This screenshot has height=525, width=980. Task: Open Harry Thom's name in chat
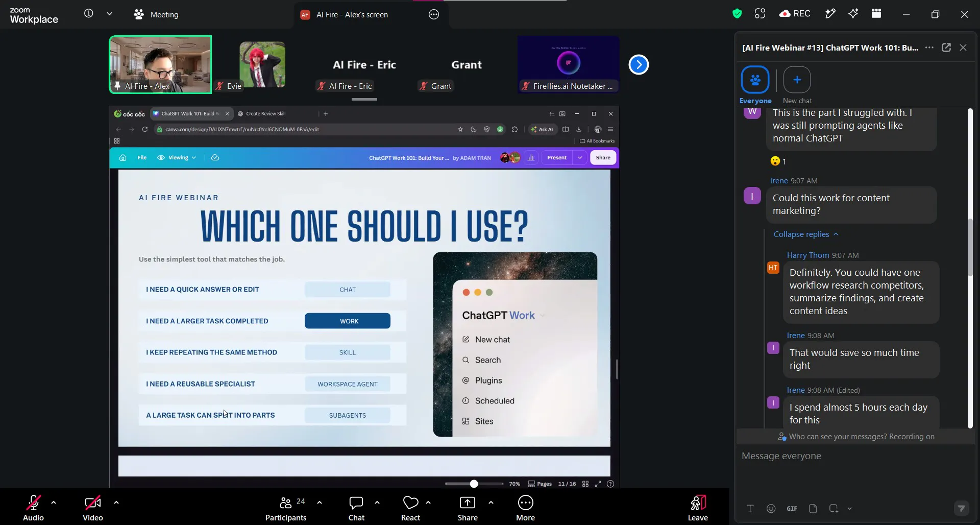pos(808,255)
